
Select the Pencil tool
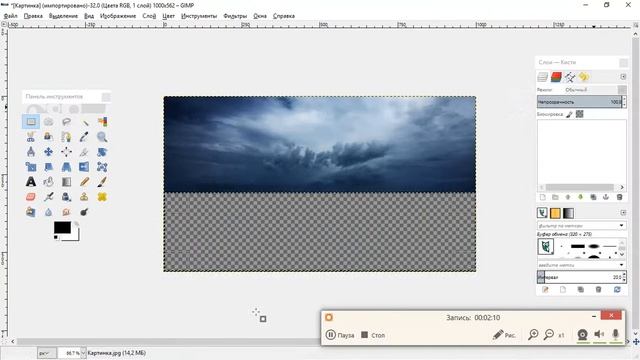(x=84, y=182)
